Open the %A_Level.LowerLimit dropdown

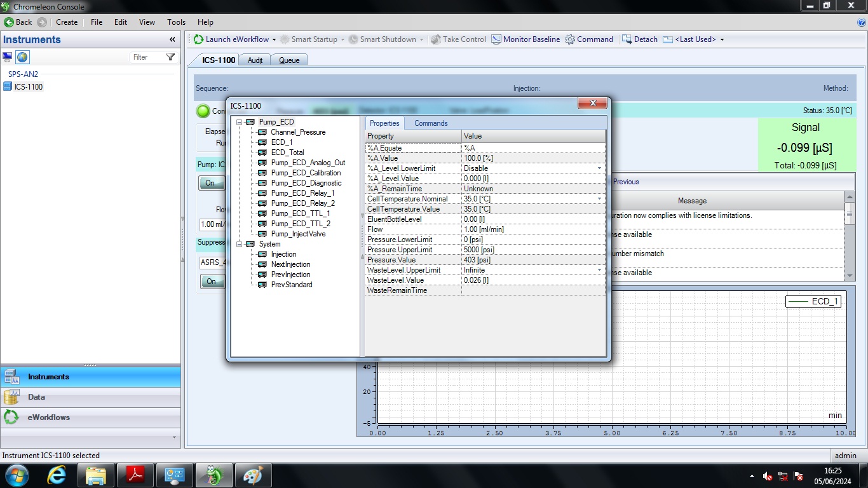(599, 168)
